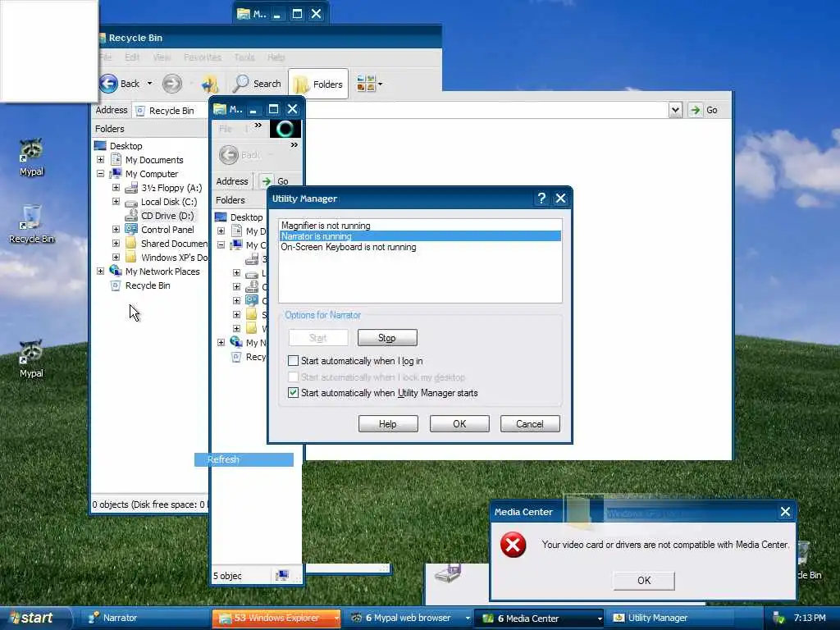Viewport: 840px width, 630px height.
Task: Toggle the Folders pane button
Action: (318, 84)
